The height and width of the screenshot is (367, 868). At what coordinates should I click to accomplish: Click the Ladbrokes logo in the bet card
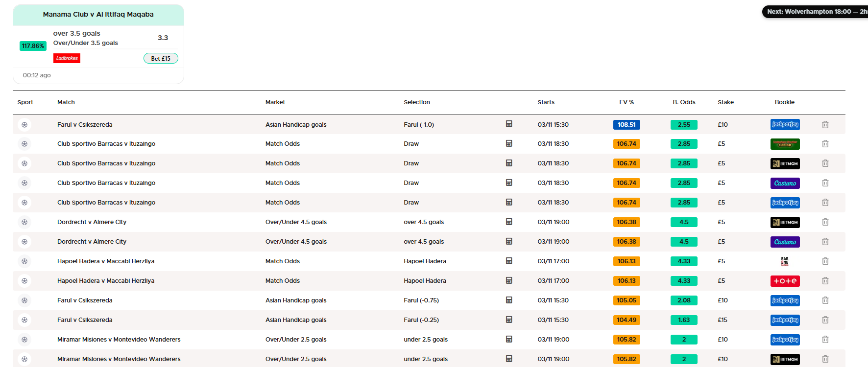pyautogui.click(x=67, y=58)
